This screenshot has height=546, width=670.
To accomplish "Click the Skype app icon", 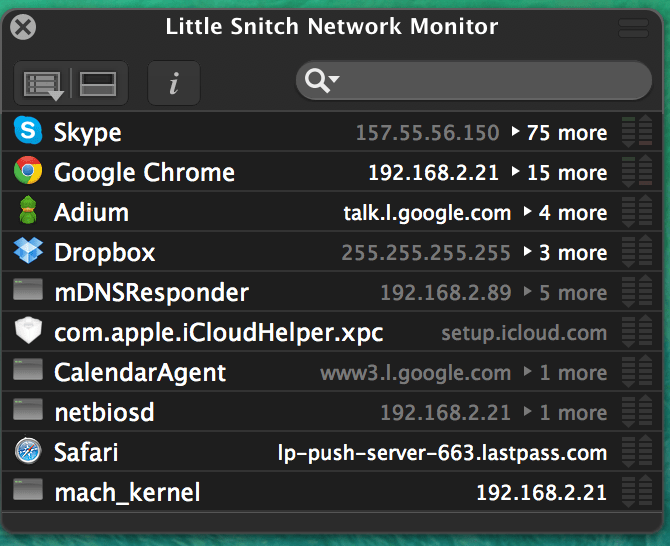I will [28, 132].
